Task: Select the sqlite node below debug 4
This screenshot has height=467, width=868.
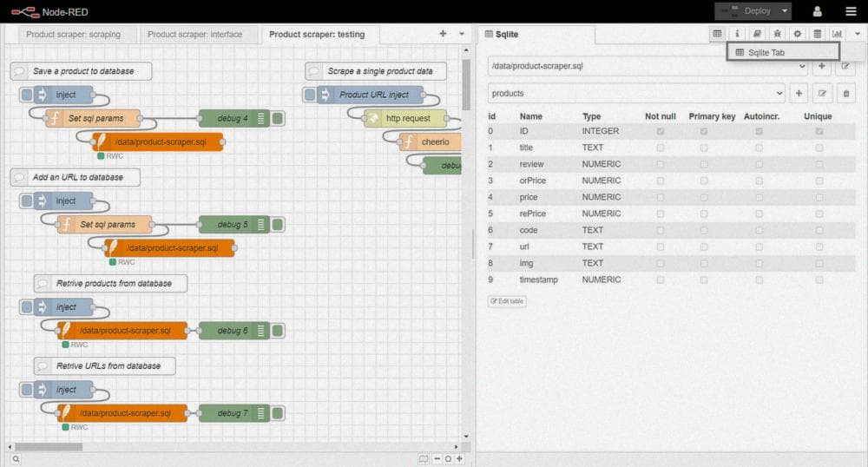Action: point(158,142)
